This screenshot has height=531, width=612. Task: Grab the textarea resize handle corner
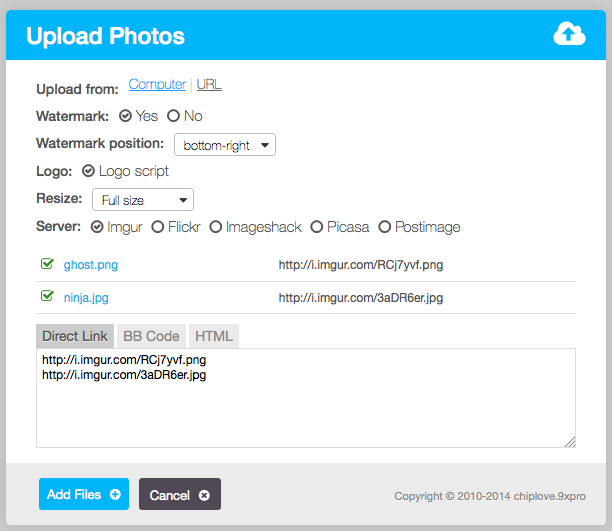(570, 442)
